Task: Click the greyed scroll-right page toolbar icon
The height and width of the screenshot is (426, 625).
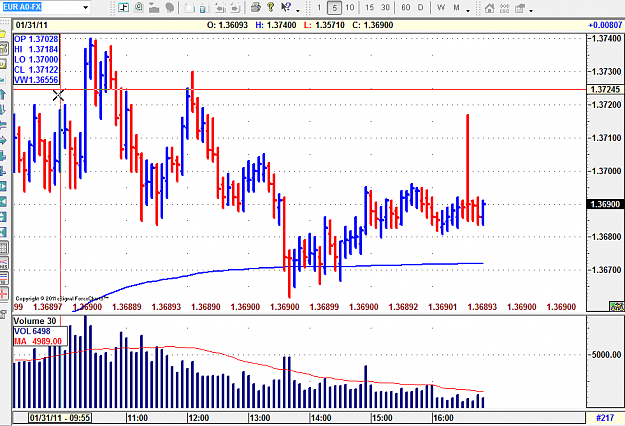Action: (x=236, y=8)
